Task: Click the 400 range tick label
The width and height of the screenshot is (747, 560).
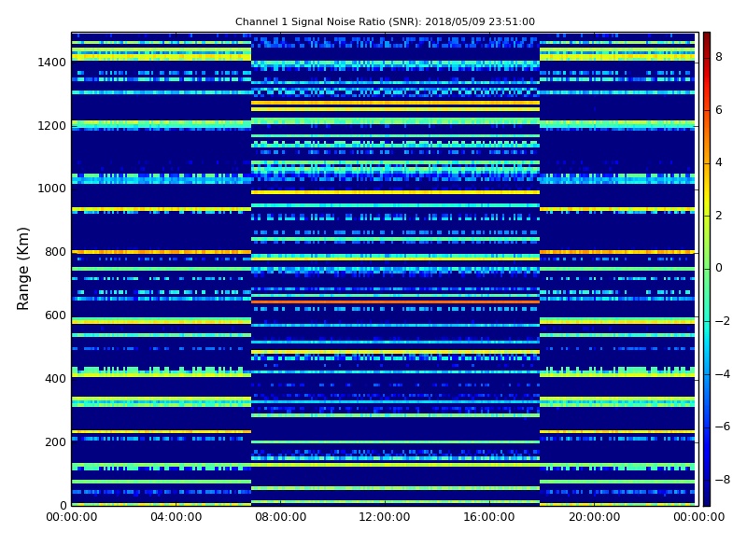Action: 55,379
